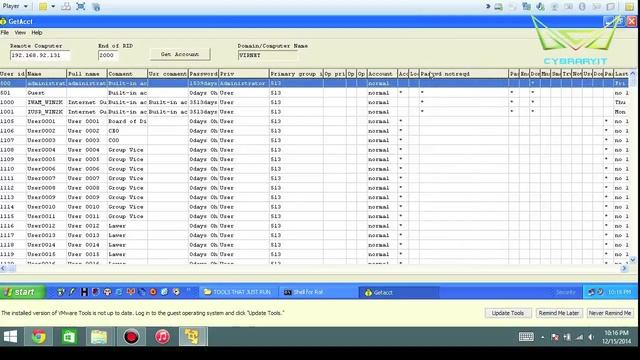Click the VMware Player taskbar icon

pyautogui.click(x=192, y=337)
